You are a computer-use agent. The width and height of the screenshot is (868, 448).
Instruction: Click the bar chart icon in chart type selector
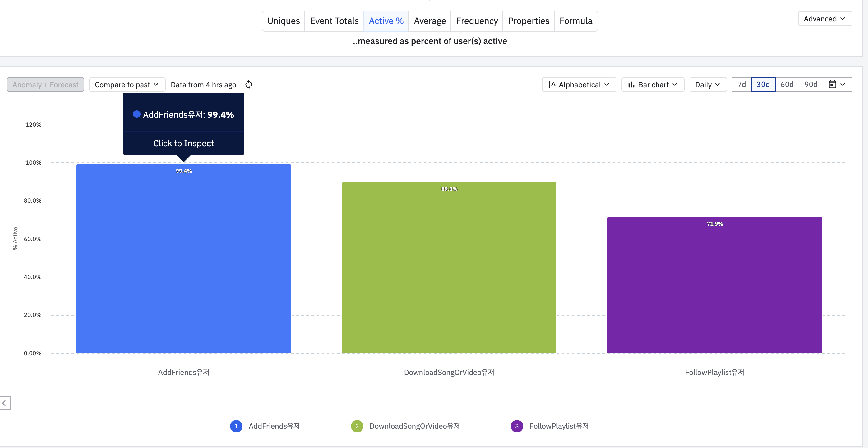pyautogui.click(x=631, y=85)
